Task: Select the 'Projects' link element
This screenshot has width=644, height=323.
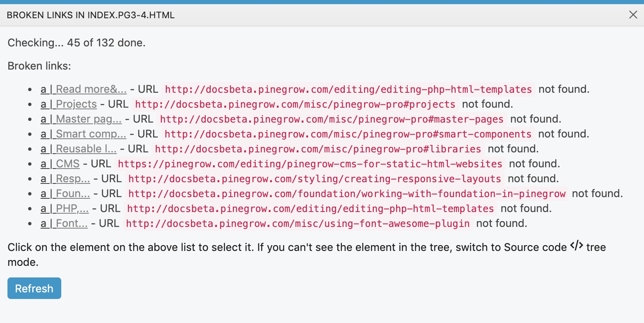Action: pyautogui.click(x=69, y=104)
